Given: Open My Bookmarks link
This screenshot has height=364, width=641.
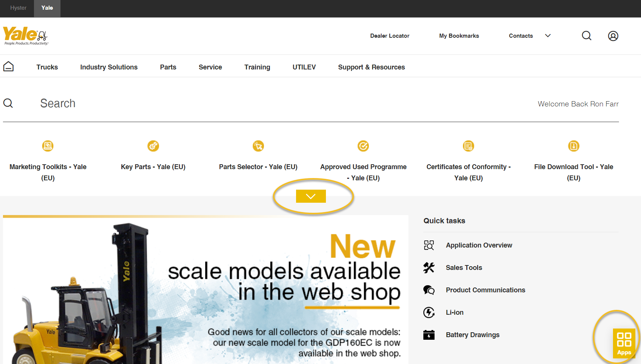Looking at the screenshot, I should point(459,36).
